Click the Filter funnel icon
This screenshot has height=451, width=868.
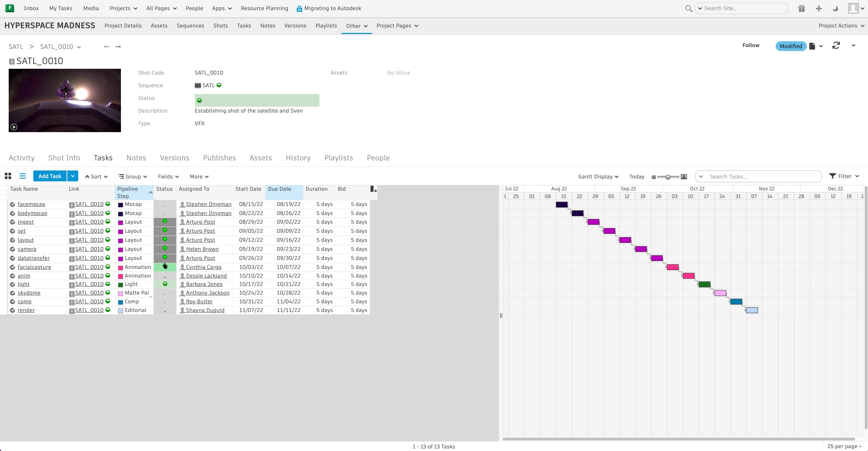coord(833,176)
